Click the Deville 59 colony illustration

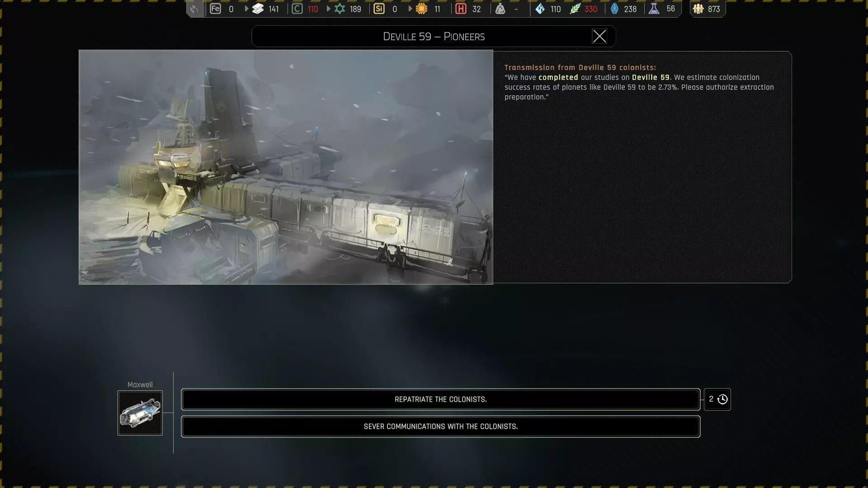click(x=286, y=167)
